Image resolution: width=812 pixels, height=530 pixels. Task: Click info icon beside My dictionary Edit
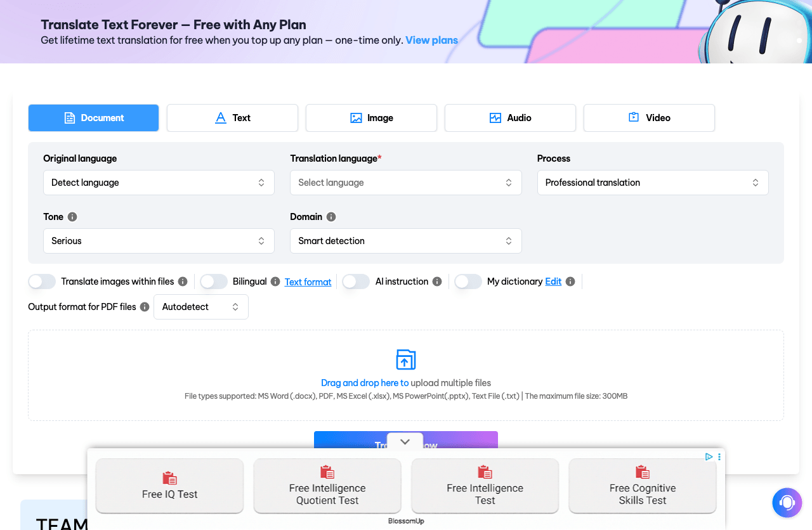(570, 281)
